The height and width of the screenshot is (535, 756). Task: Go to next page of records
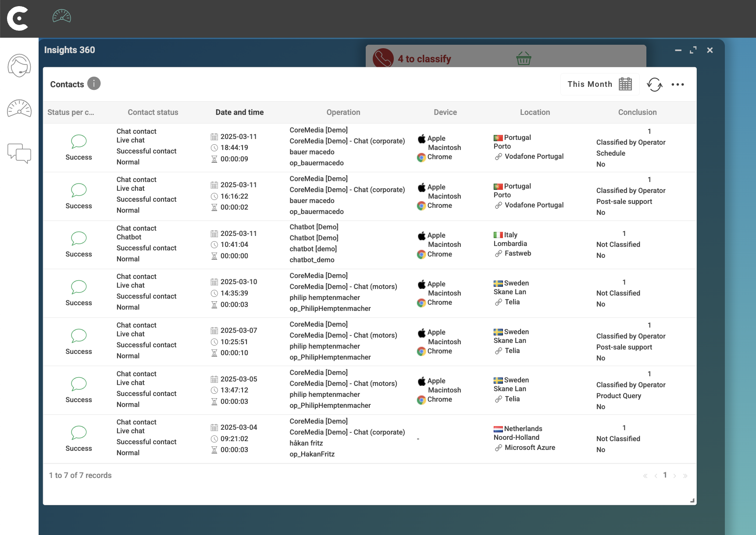coord(675,476)
